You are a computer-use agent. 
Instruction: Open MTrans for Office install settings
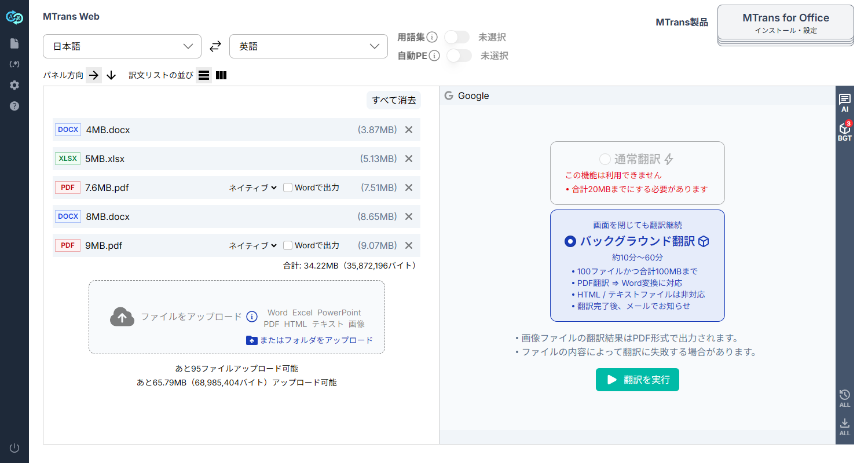[x=786, y=23]
